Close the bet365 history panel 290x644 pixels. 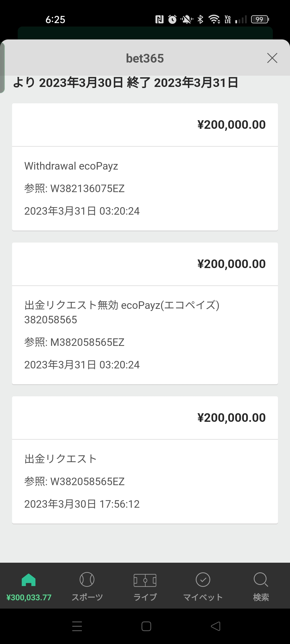coord(272,58)
